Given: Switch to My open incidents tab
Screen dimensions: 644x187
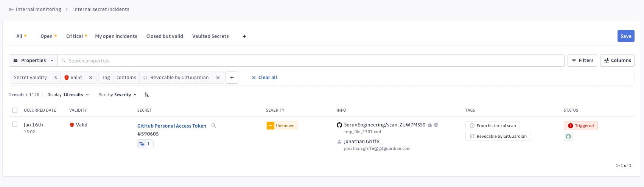Looking at the screenshot, I should pyautogui.click(x=116, y=36).
